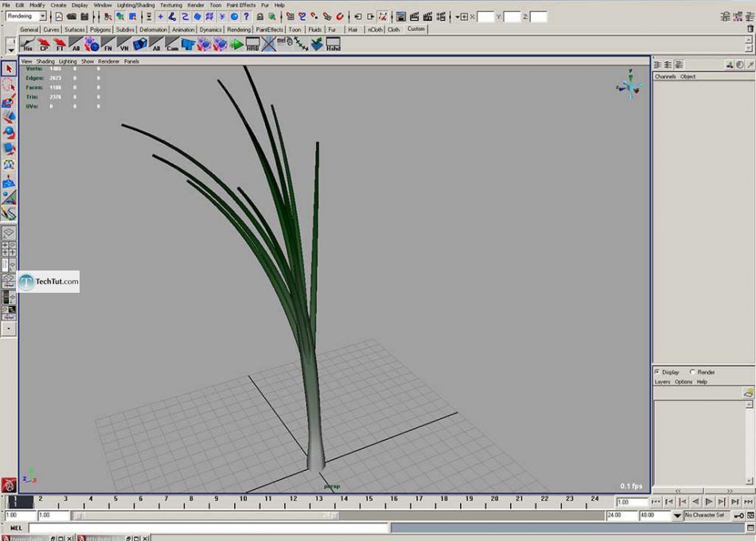Select the Render radio button
The height and width of the screenshot is (541, 756).
tap(693, 372)
